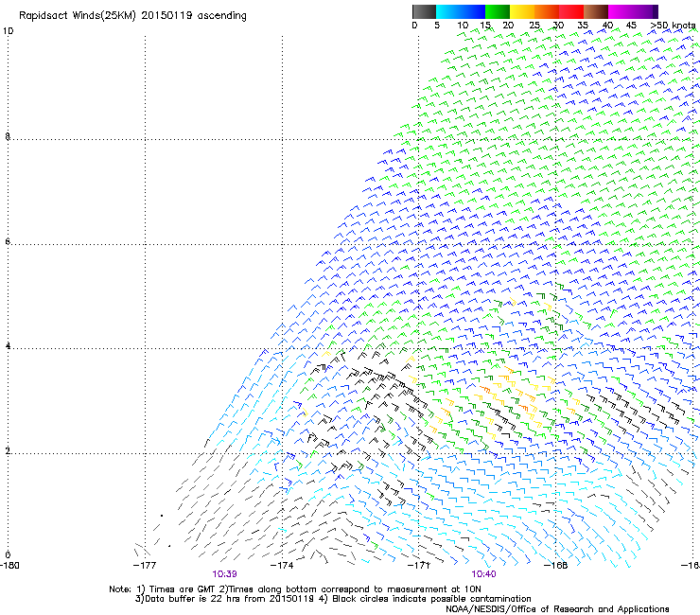This screenshot has width=700, height=615.
Task: Click the -168 longitude axis label
Action: tap(556, 565)
